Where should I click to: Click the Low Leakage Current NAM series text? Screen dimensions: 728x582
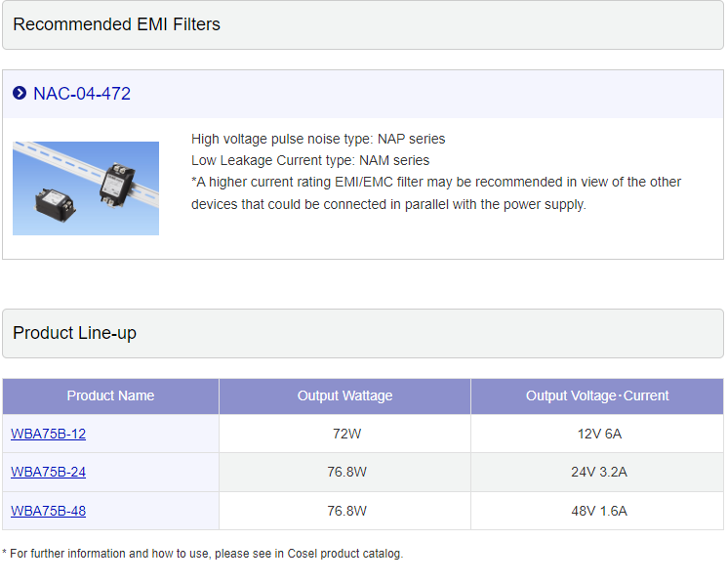[310, 160]
